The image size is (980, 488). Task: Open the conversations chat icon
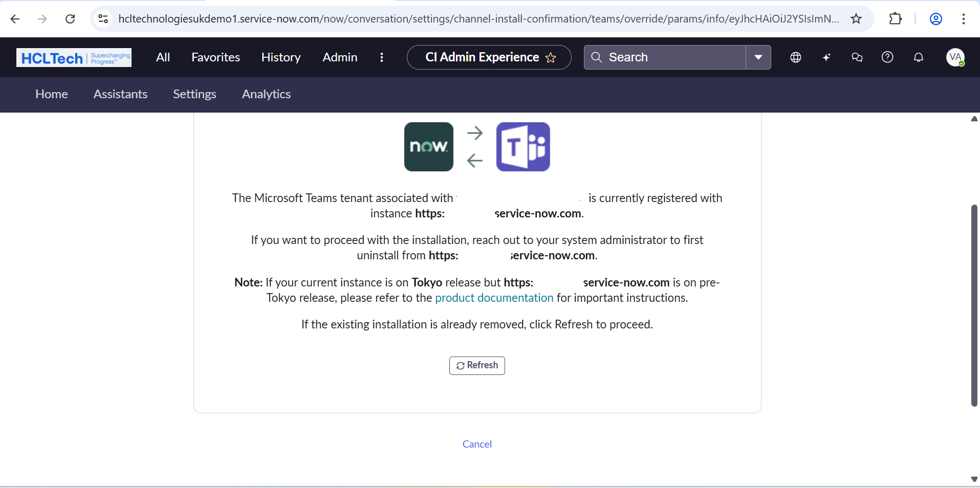point(857,57)
